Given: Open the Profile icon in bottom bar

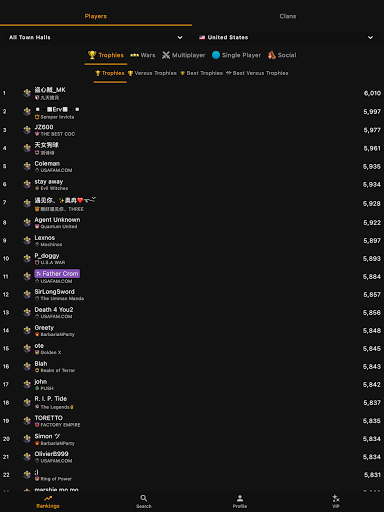Looking at the screenshot, I should [x=240, y=498].
